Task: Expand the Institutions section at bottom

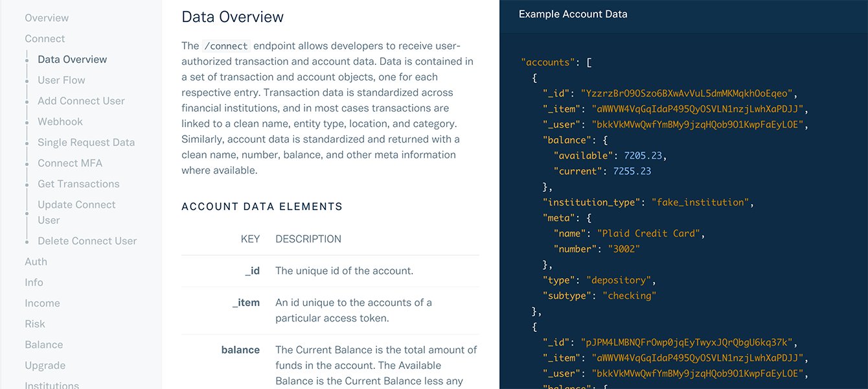Action: (52, 384)
